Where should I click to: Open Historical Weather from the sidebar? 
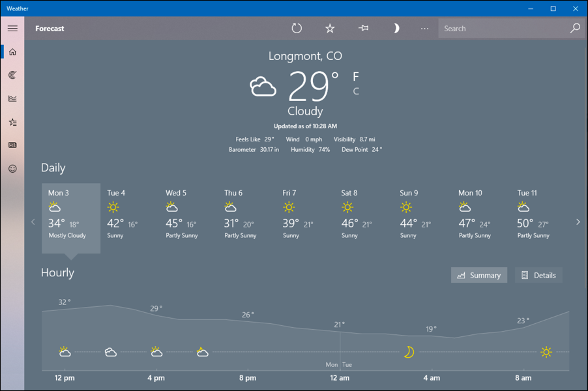click(12, 98)
